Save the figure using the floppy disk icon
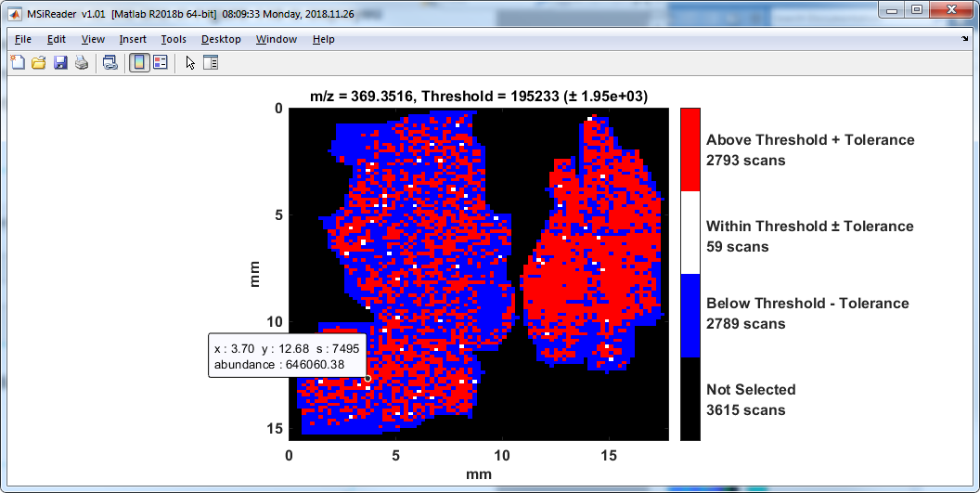 click(60, 63)
